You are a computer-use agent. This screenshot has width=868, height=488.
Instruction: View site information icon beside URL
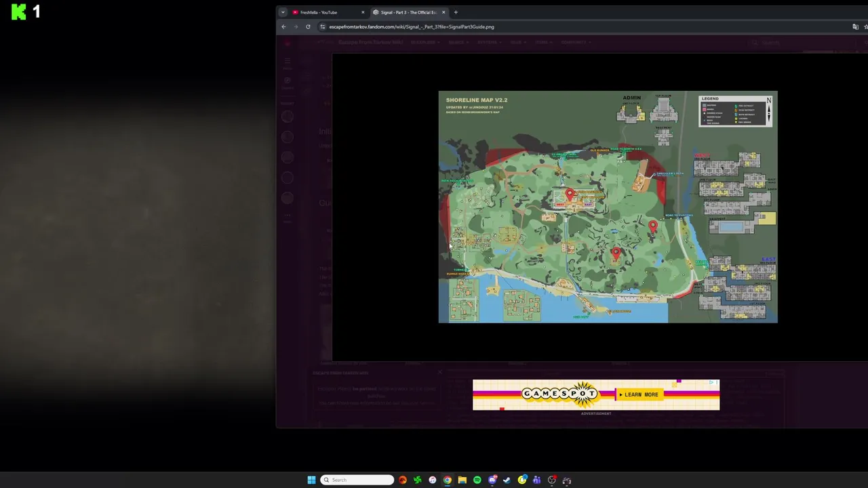[x=323, y=26]
